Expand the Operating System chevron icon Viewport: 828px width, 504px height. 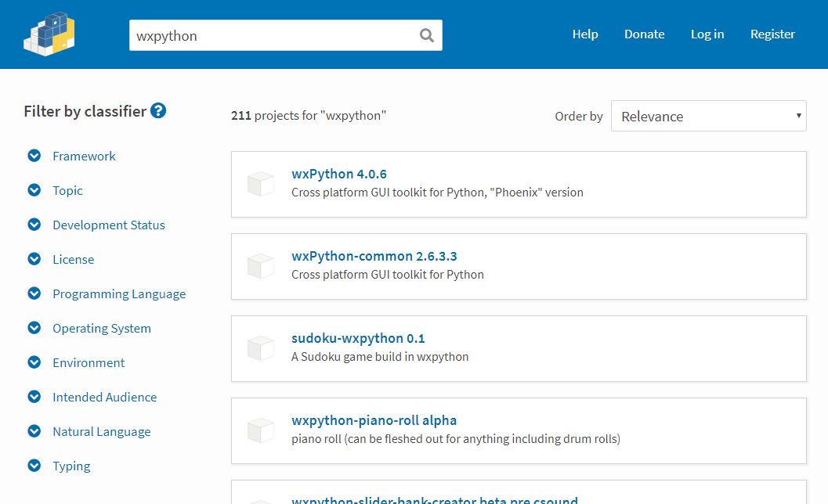[34, 328]
